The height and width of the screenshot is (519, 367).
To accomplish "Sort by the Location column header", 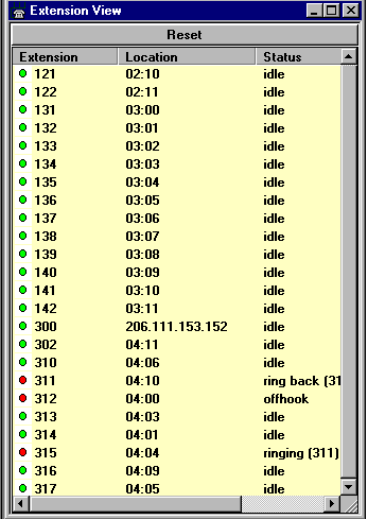I will [187, 57].
